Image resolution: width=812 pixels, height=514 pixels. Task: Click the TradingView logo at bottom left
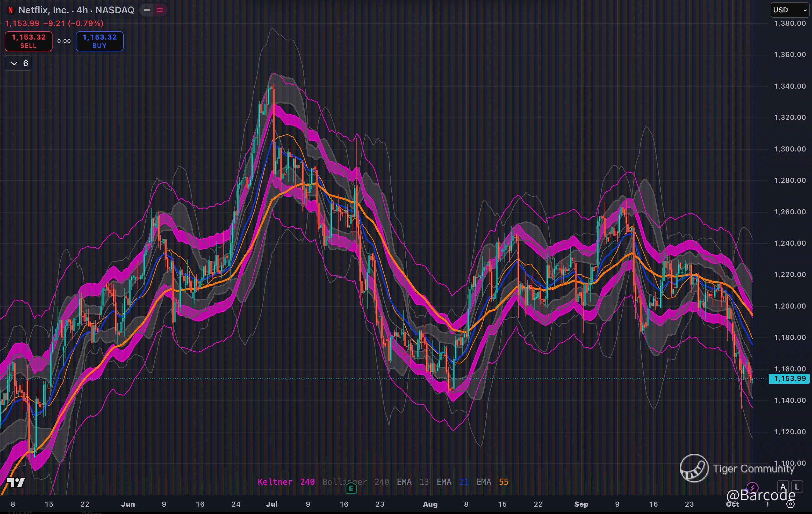click(x=16, y=483)
